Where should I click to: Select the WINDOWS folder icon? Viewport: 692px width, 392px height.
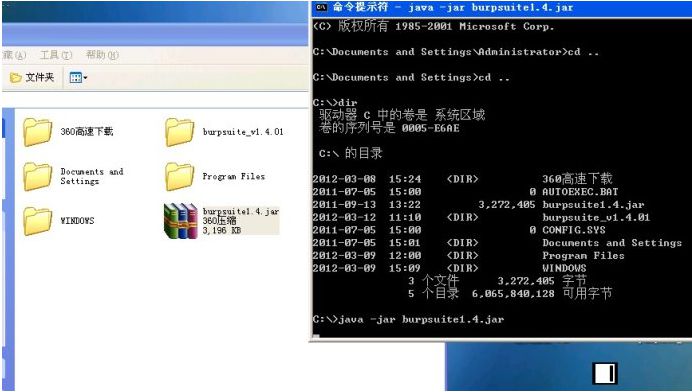[x=38, y=221]
